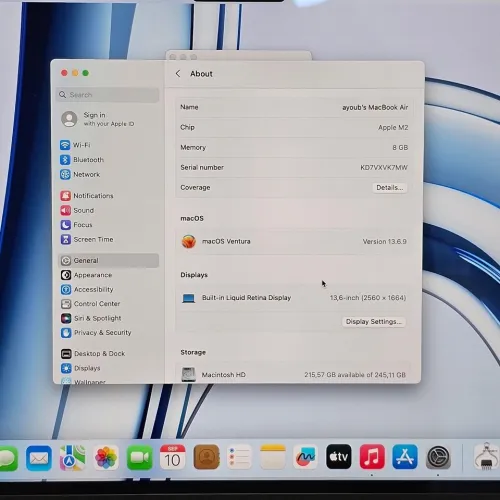
Task: Click the Apple M2 chip value
Action: (x=393, y=127)
